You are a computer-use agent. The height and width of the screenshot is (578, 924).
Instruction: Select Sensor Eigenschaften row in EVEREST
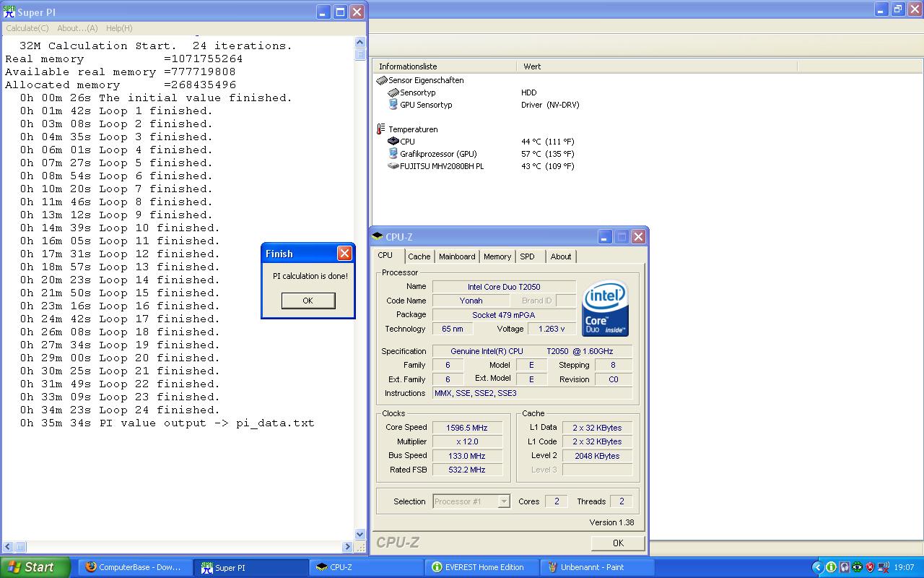(x=426, y=80)
